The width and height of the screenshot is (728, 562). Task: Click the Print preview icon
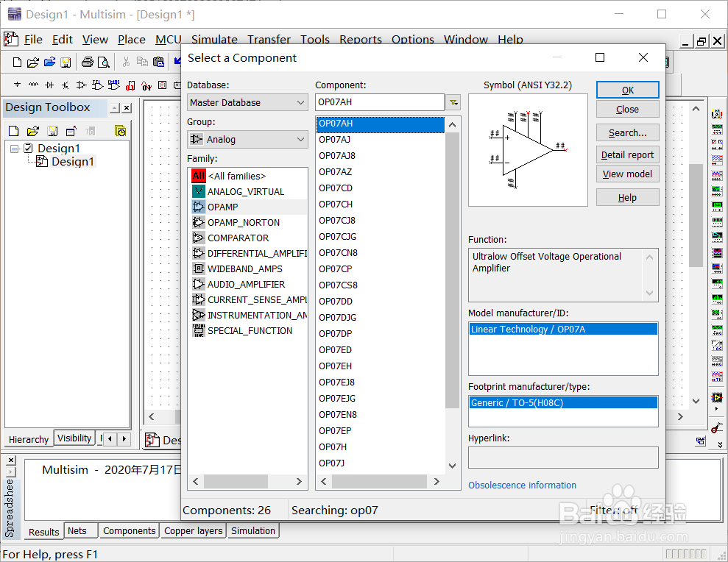tap(104, 63)
